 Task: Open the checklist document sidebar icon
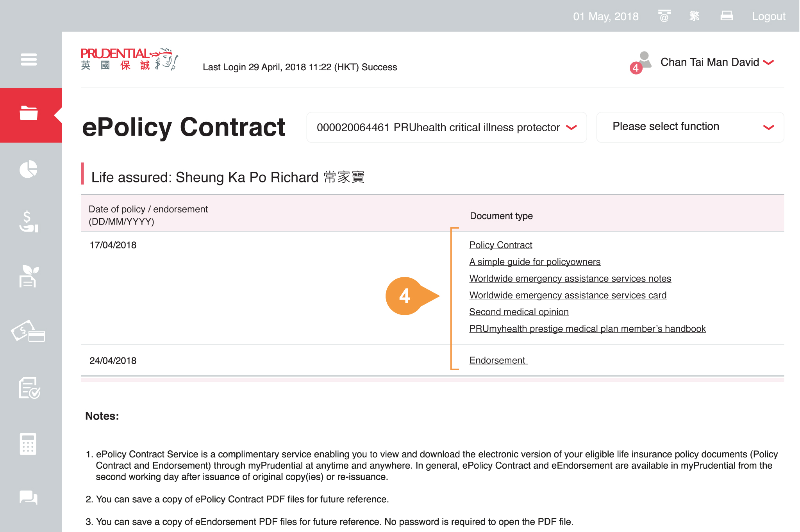point(29,388)
